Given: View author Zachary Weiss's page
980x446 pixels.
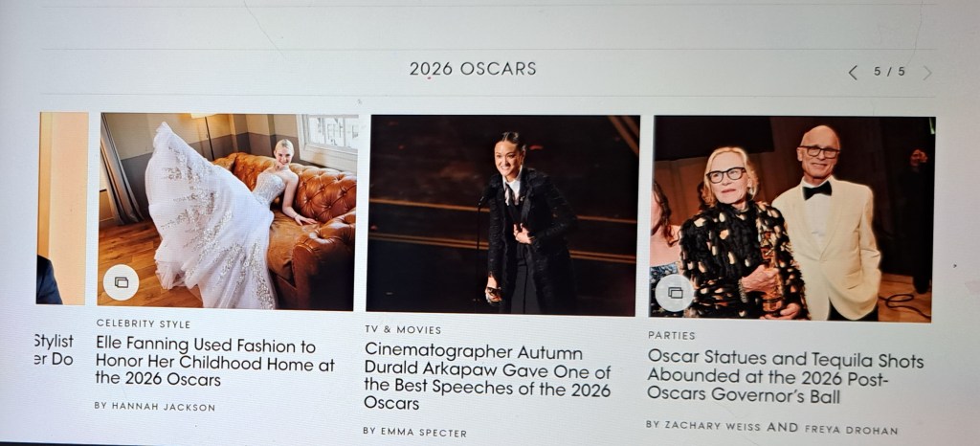Looking at the screenshot, I should click(x=703, y=425).
